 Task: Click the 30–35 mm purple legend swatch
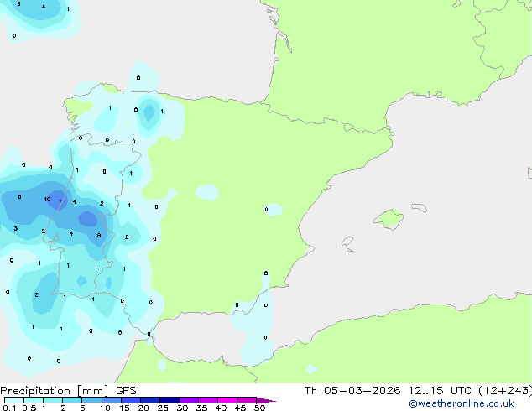point(189,400)
